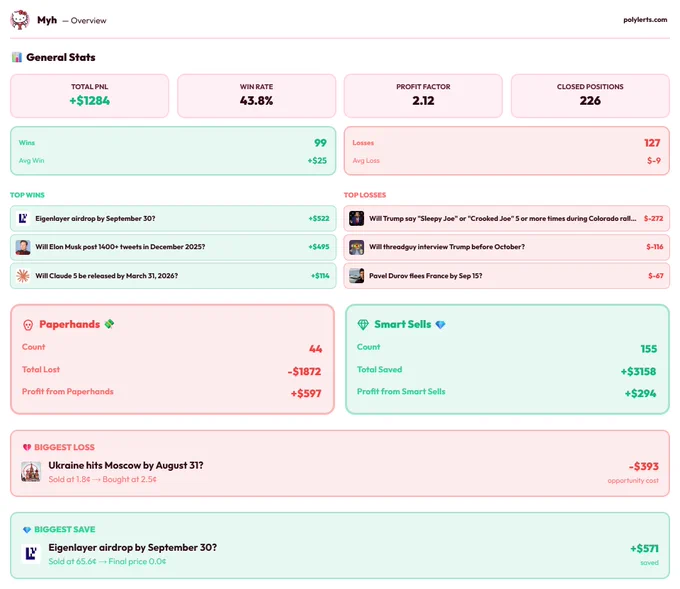
Task: Click the Smart Sells heading
Action: click(402, 324)
